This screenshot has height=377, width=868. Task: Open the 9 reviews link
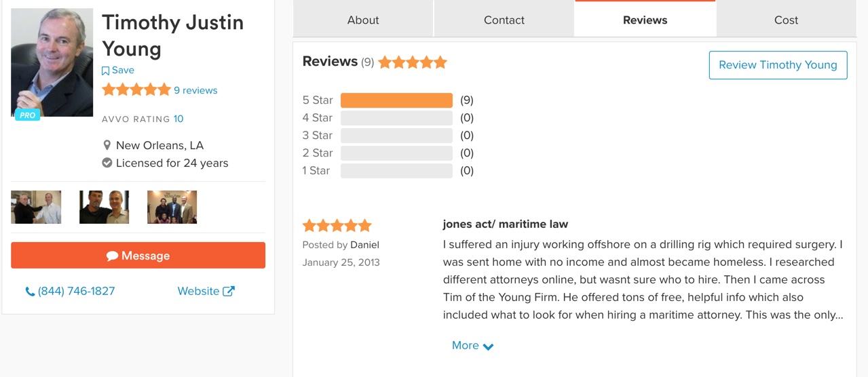tap(195, 90)
